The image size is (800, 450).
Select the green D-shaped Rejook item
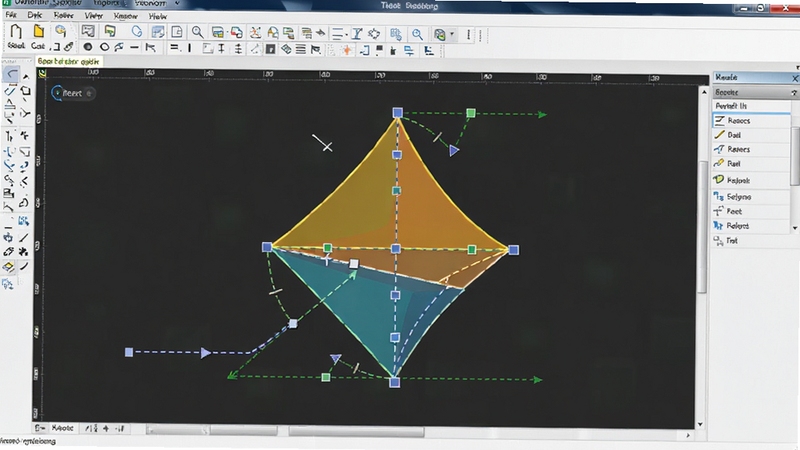(x=751, y=180)
